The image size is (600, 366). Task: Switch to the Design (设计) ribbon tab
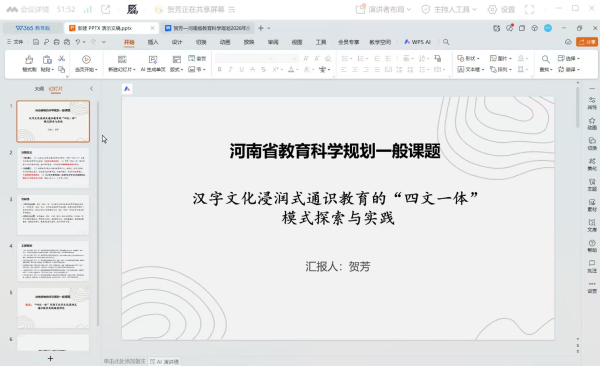coord(177,42)
